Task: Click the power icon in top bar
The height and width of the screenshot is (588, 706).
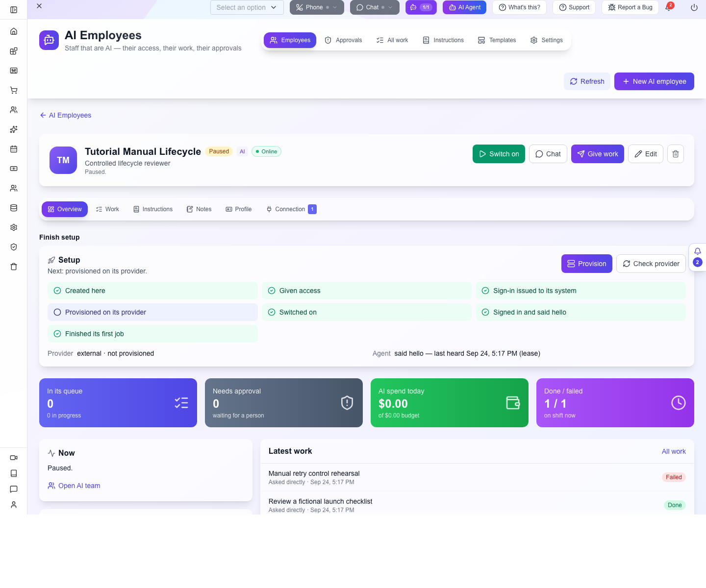Action: pos(694,7)
